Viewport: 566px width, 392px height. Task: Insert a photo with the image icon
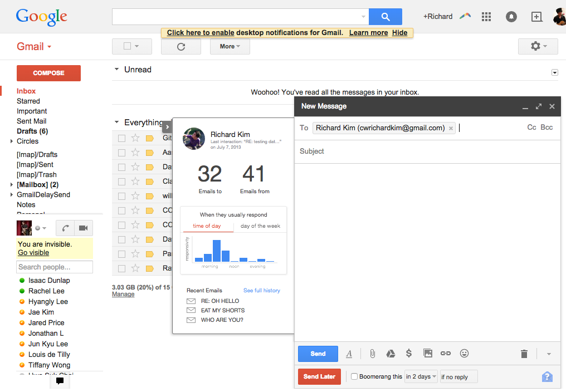[428, 354]
